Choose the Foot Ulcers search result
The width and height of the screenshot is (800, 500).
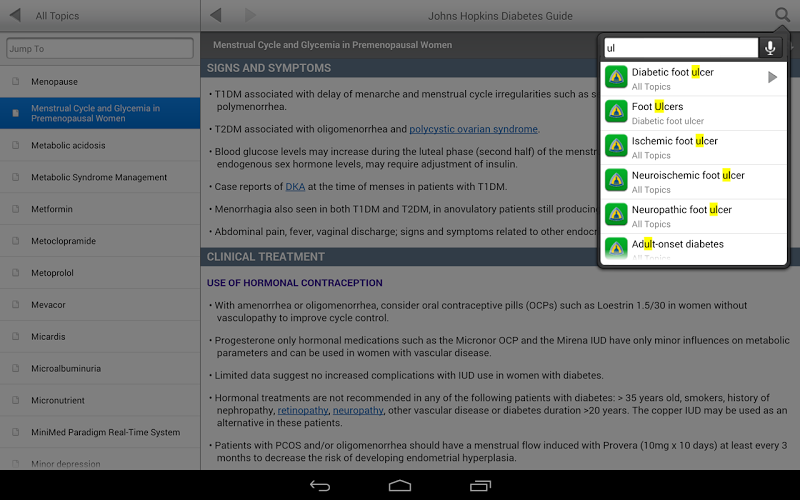click(694, 113)
